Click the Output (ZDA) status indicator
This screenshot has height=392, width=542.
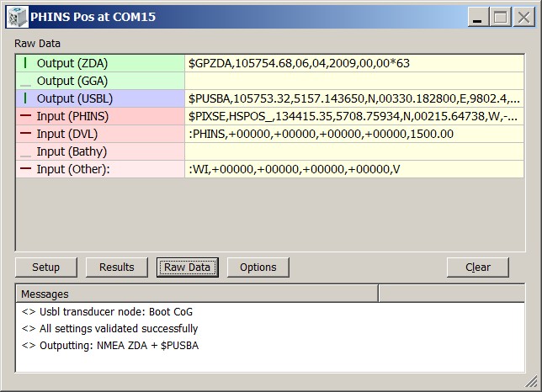tap(25, 63)
